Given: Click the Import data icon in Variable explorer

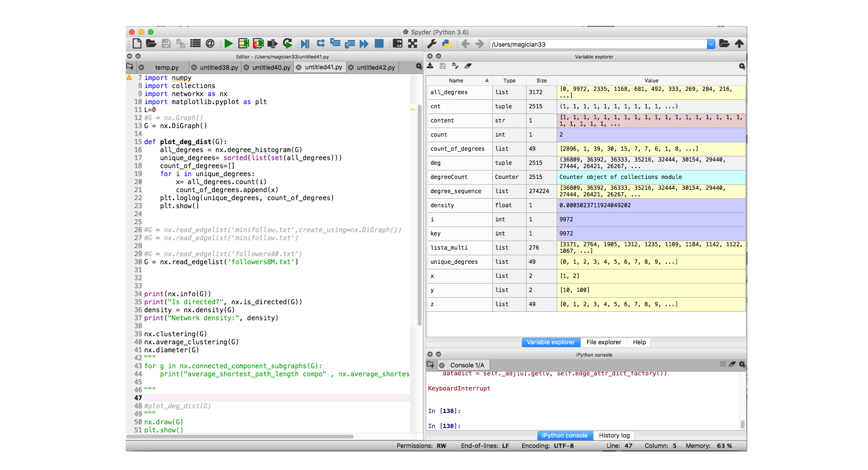Looking at the screenshot, I should [430, 66].
